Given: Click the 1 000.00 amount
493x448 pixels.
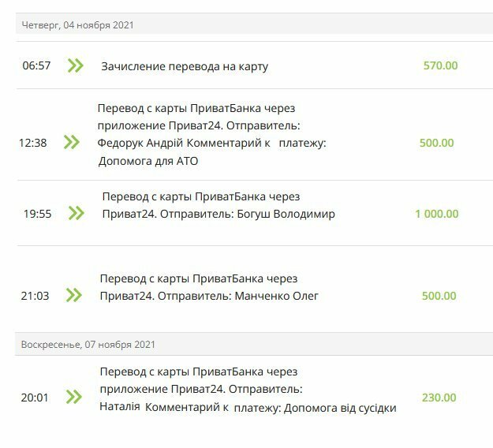Looking at the screenshot, I should click(x=437, y=214).
